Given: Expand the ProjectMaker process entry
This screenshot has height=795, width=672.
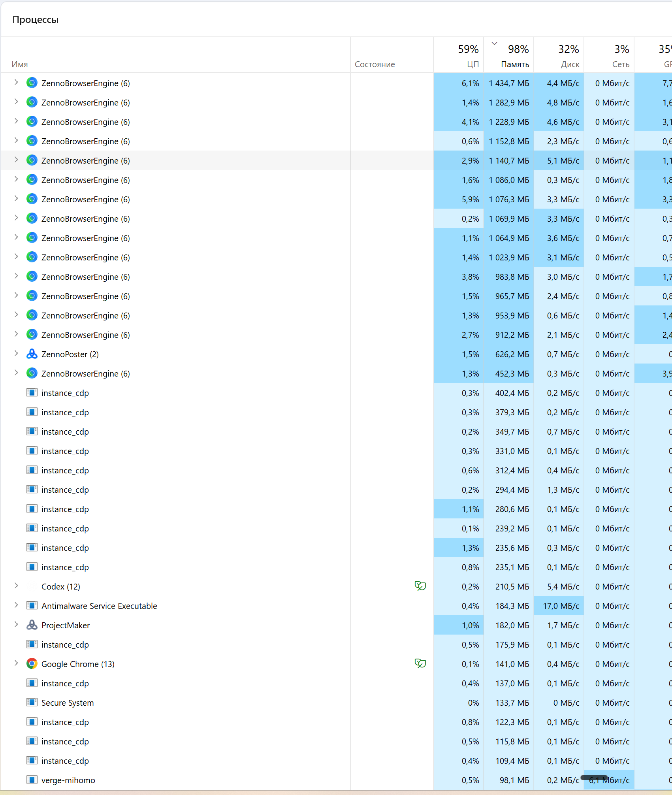Looking at the screenshot, I should point(16,624).
